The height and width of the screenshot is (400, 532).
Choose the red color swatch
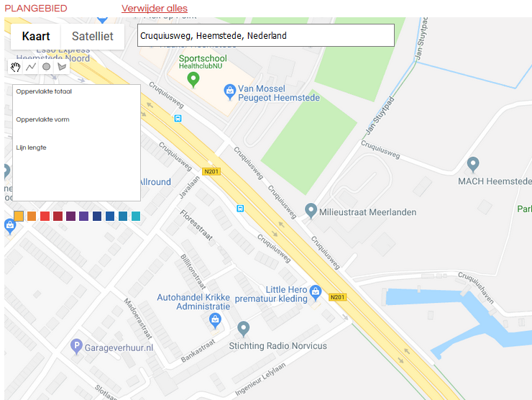click(x=45, y=216)
